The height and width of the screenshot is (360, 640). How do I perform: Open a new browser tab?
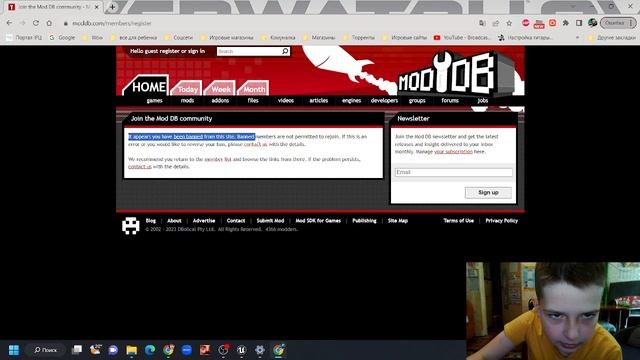tap(112, 7)
